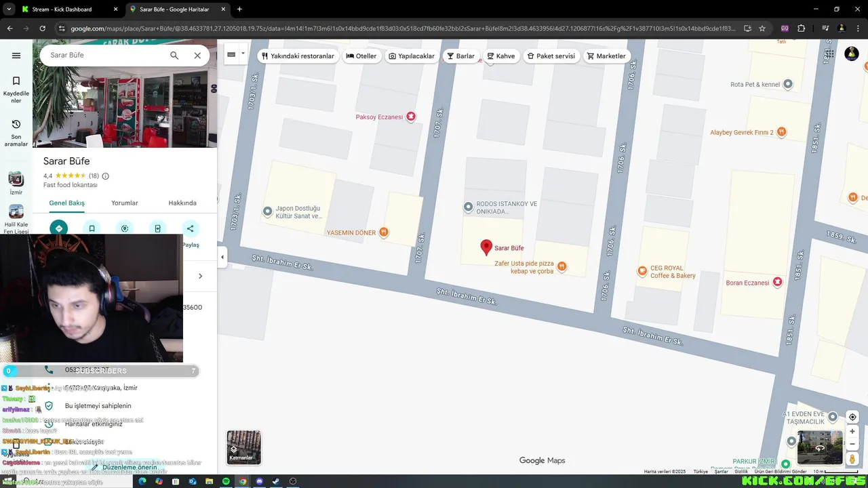Open the Chrome extensions puzzle icon
The height and width of the screenshot is (488, 868).
(802, 28)
